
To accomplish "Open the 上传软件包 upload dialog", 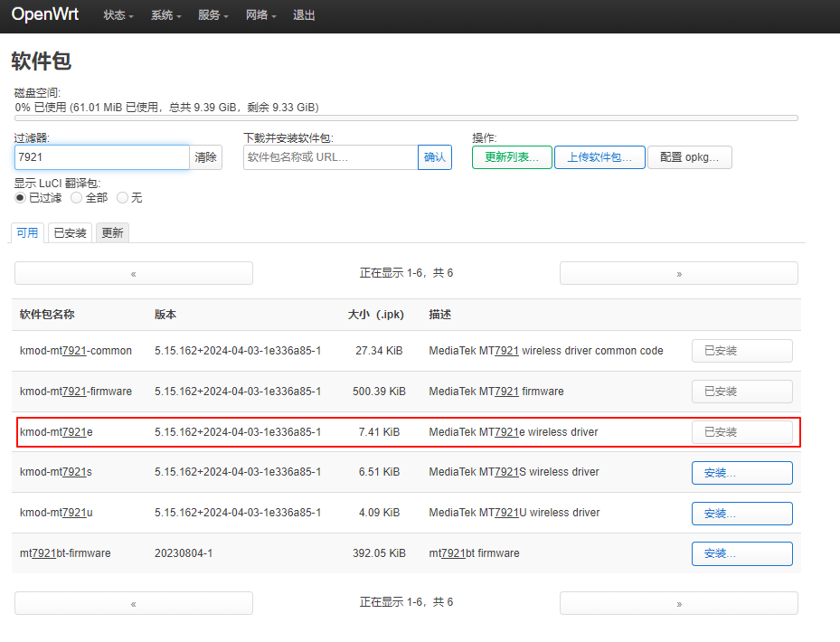I will click(x=599, y=157).
